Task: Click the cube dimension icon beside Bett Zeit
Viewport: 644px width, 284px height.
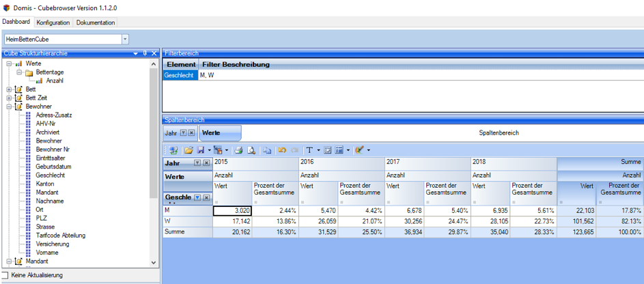Action: 18,98
